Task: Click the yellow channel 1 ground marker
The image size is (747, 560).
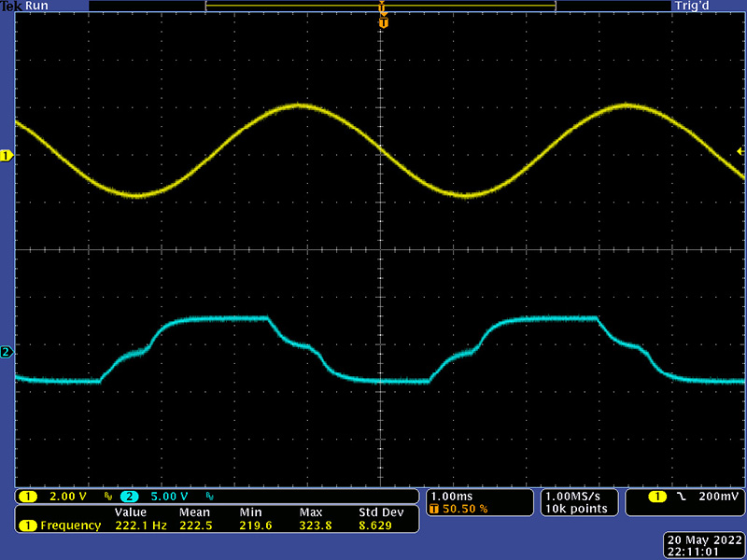Action: 7,156
